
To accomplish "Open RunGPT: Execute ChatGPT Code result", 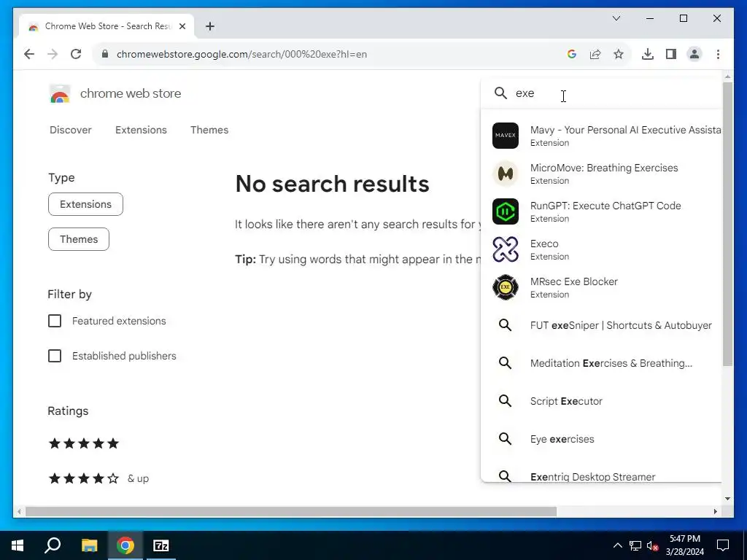I will click(x=601, y=211).
